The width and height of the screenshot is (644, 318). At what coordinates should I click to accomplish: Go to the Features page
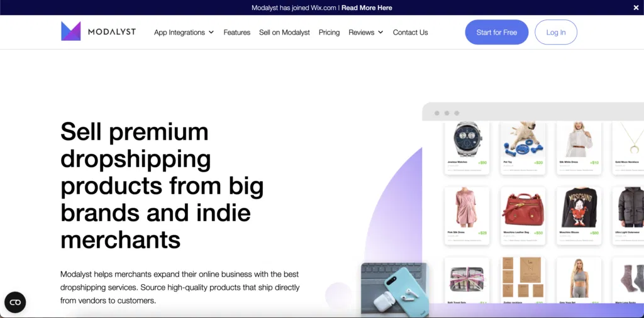click(x=237, y=33)
